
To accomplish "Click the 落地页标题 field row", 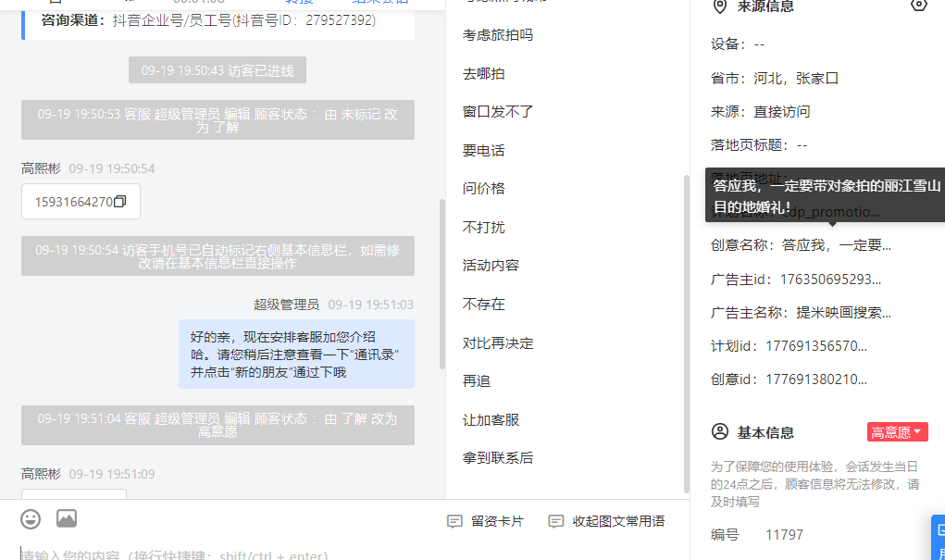I will pos(759,145).
